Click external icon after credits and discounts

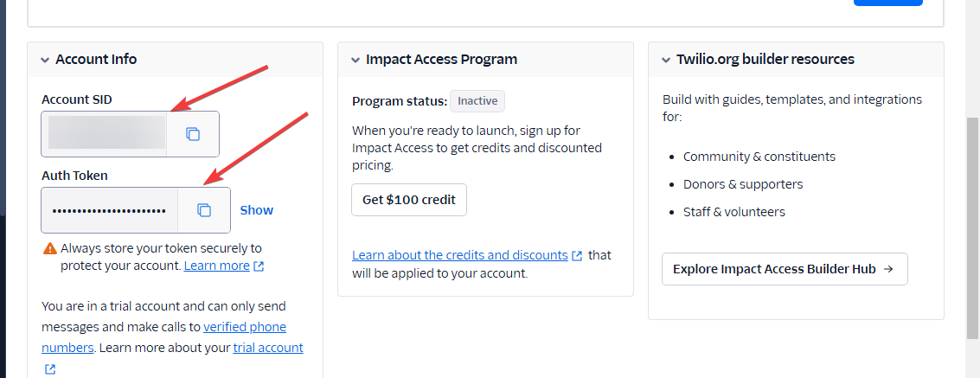(x=578, y=255)
